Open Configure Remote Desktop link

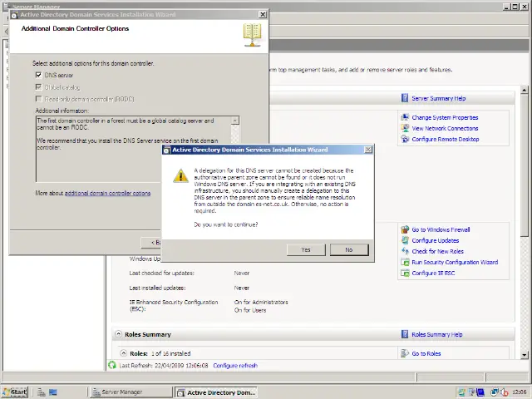click(446, 140)
